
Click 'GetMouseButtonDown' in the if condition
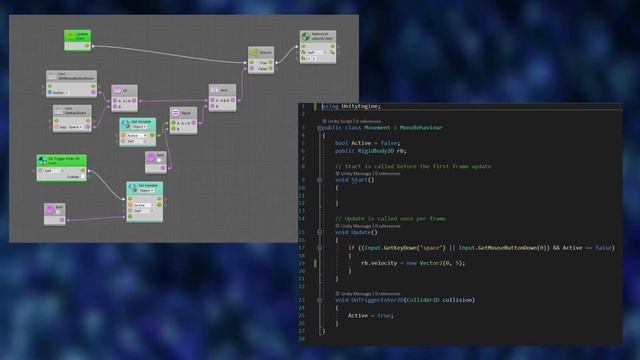[508, 247]
